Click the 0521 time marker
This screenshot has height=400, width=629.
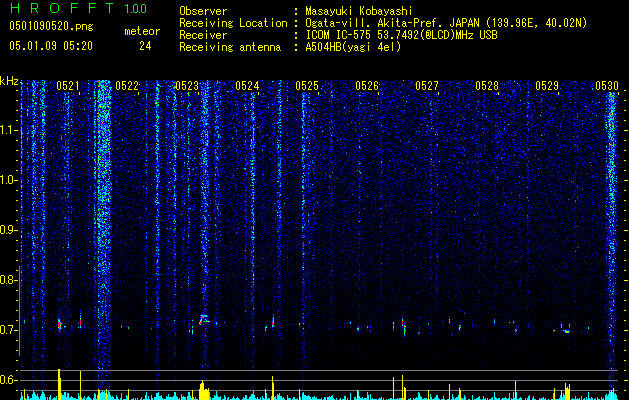tap(68, 86)
